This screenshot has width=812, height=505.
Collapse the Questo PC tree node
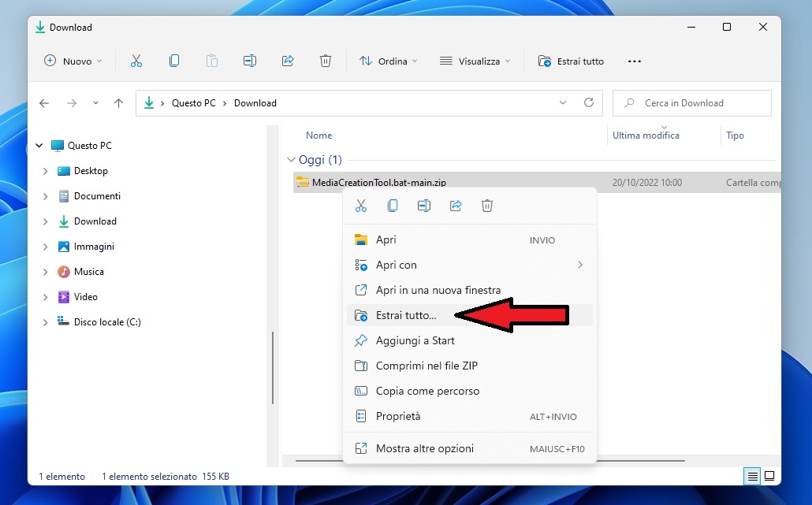[39, 146]
